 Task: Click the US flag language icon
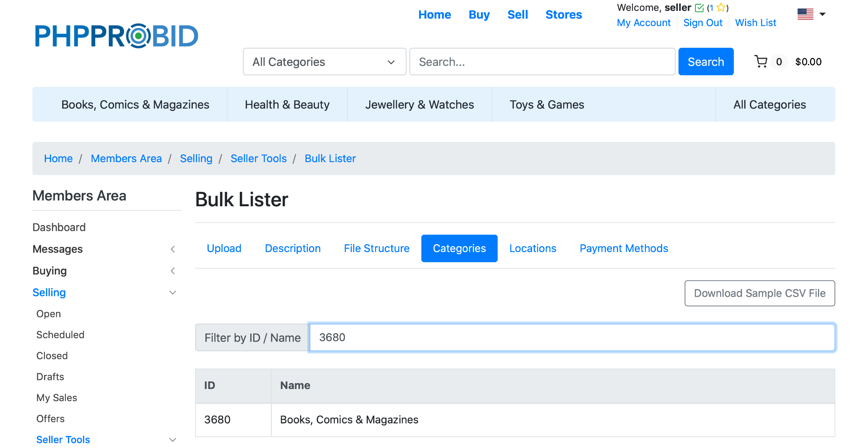tap(805, 14)
